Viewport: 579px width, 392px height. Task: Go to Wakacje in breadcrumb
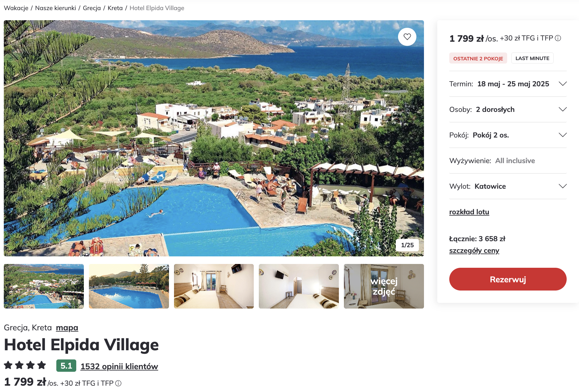[16, 8]
